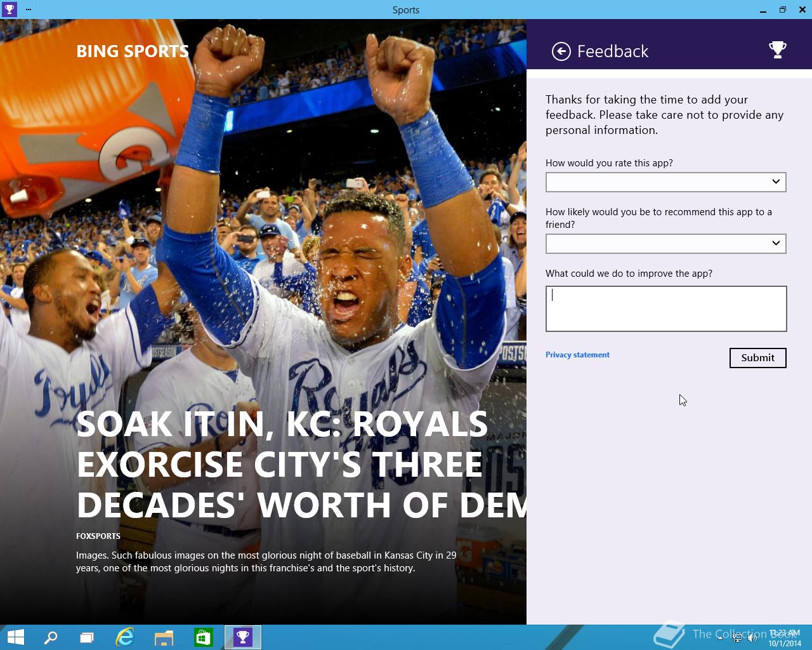The width and height of the screenshot is (812, 650).
Task: Open the Windows Store taskbar icon
Action: (x=203, y=637)
